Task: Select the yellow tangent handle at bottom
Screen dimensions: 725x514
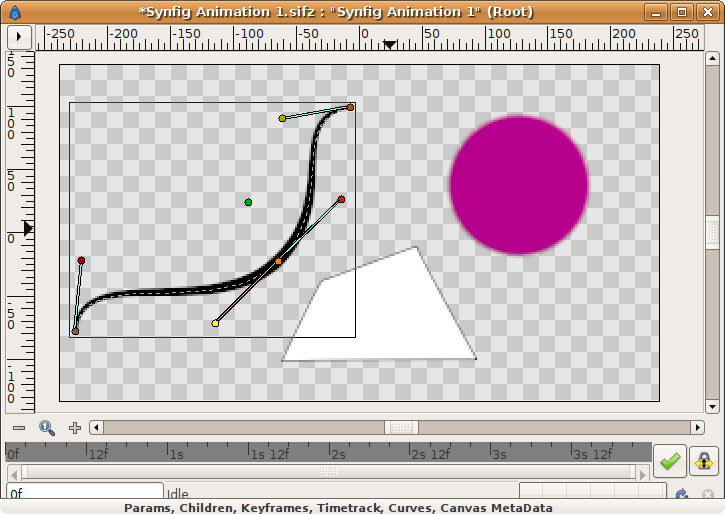Action: pyautogui.click(x=215, y=323)
